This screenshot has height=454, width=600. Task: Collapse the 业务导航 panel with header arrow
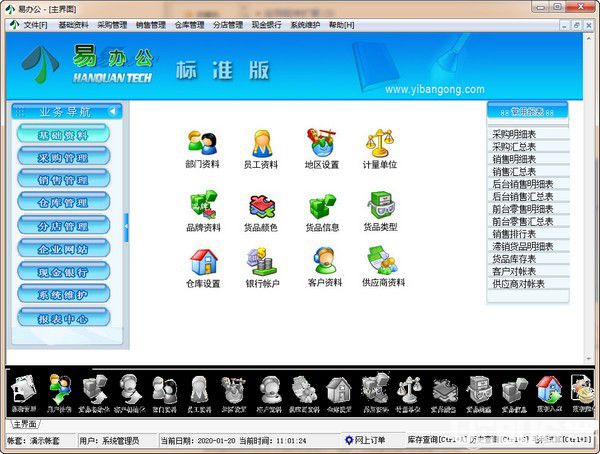pos(112,111)
